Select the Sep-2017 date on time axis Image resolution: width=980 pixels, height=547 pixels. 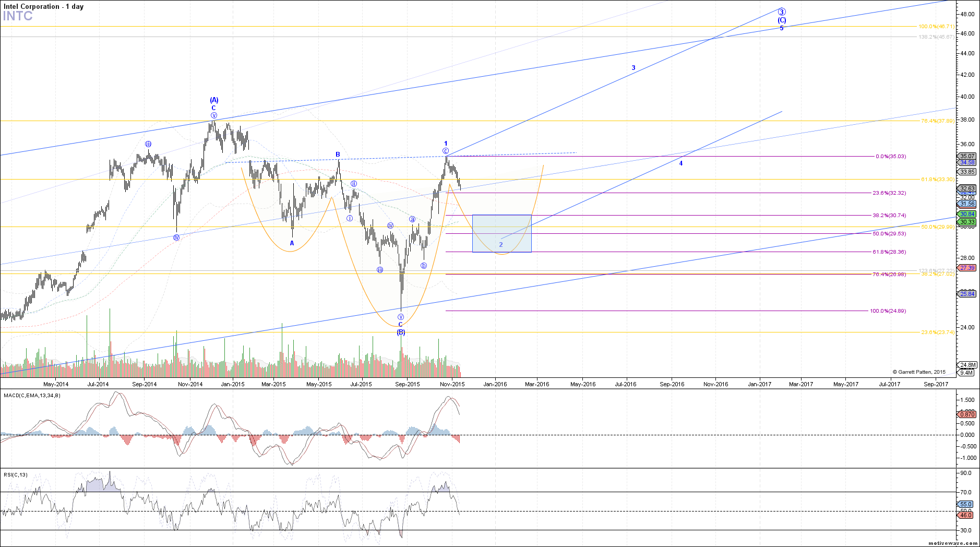936,385
